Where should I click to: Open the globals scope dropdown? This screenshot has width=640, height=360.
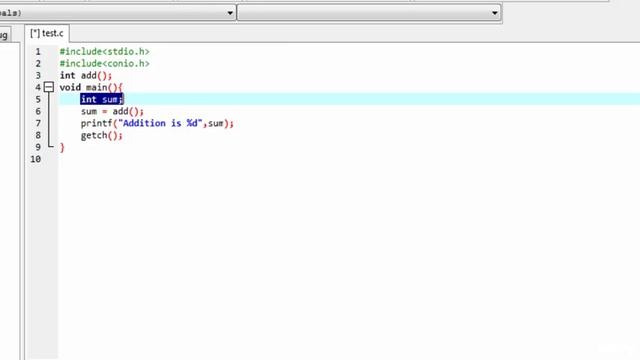click(118, 13)
